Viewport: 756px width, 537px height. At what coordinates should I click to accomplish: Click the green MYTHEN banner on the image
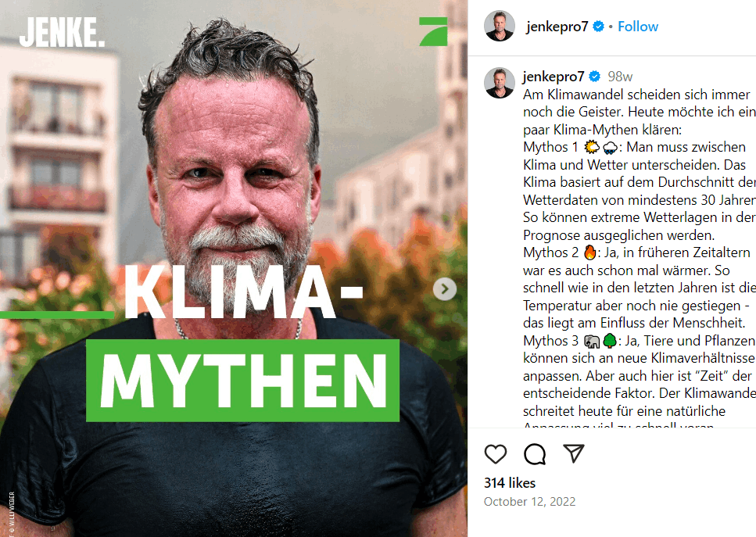(x=243, y=381)
